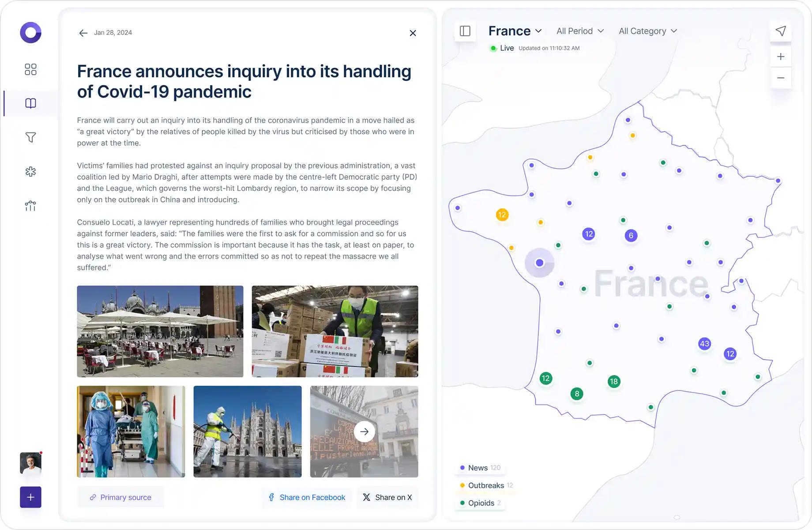Click the Updated on 11:10:32 AM timestamp
Screen dimensions: 812x530
click(549, 48)
